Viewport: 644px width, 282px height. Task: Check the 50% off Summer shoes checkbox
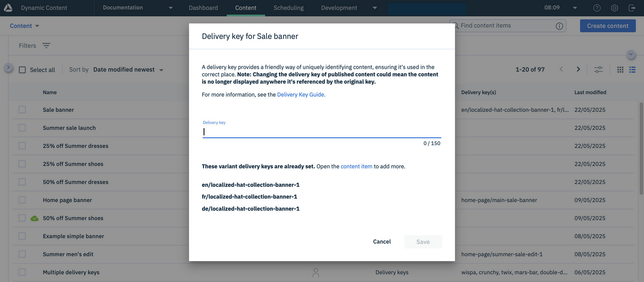22,218
